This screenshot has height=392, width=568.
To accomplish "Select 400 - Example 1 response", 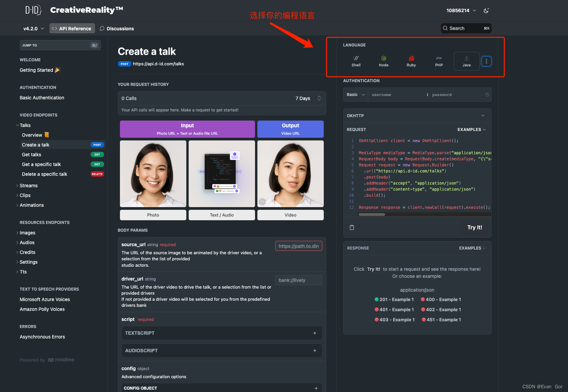I will 441,299.
